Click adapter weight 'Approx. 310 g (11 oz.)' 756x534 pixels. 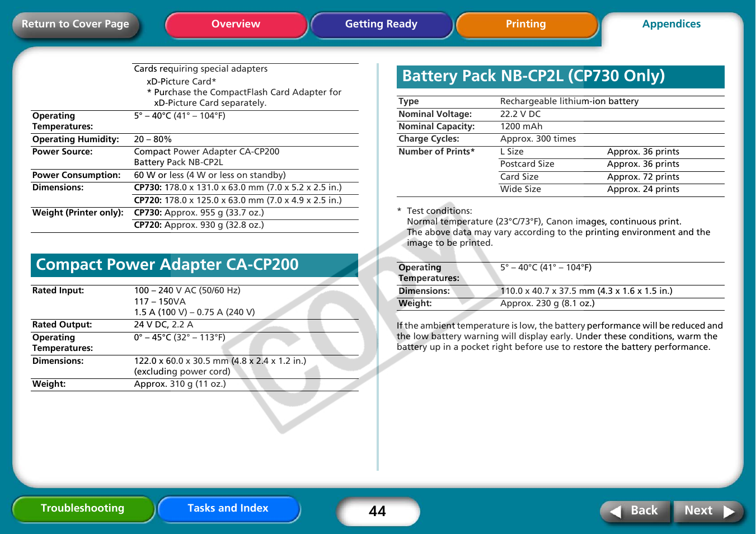pyautogui.click(x=180, y=384)
